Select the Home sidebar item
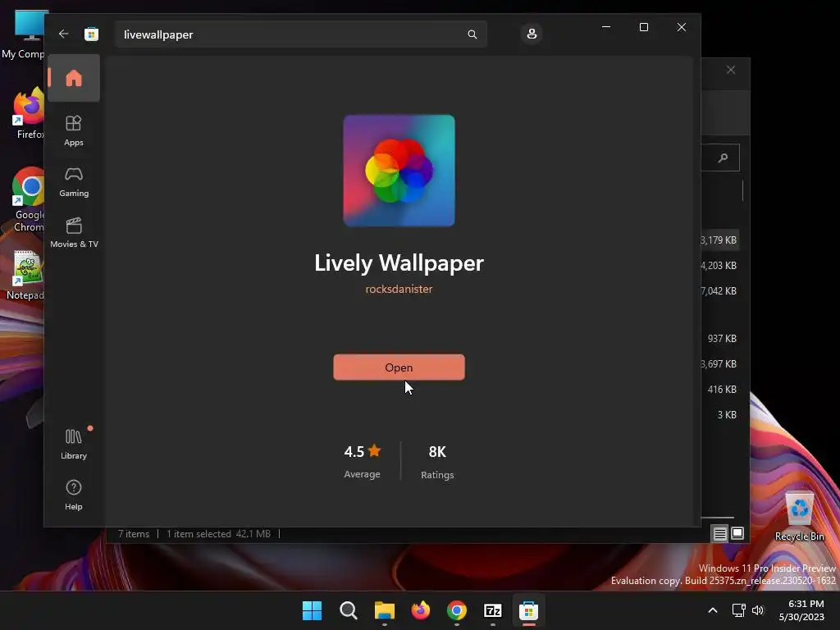 tap(73, 78)
